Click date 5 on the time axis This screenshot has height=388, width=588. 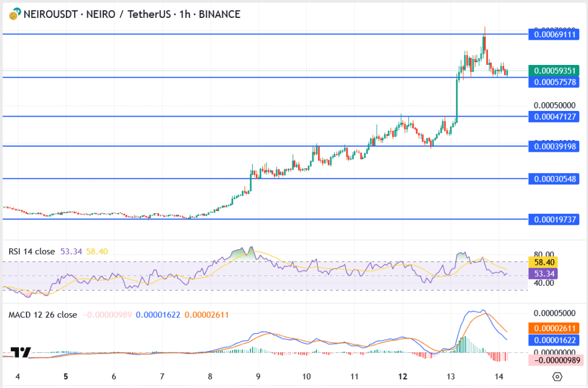66,377
